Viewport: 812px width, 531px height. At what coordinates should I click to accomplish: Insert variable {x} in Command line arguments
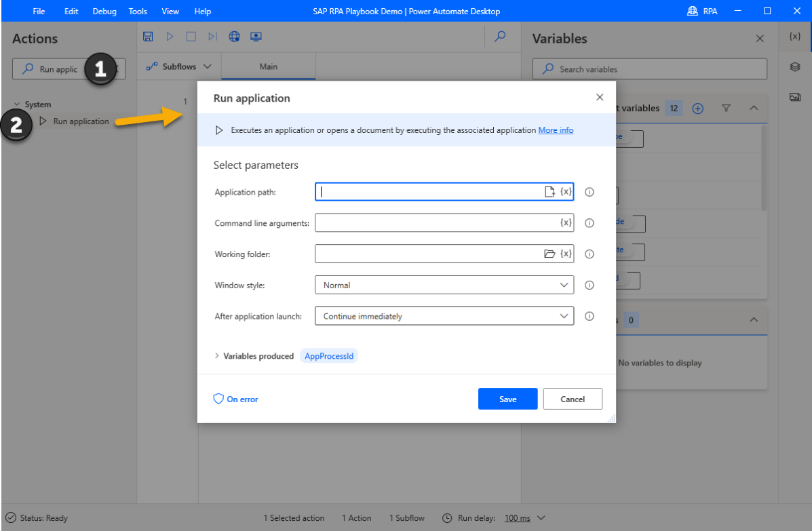click(566, 222)
